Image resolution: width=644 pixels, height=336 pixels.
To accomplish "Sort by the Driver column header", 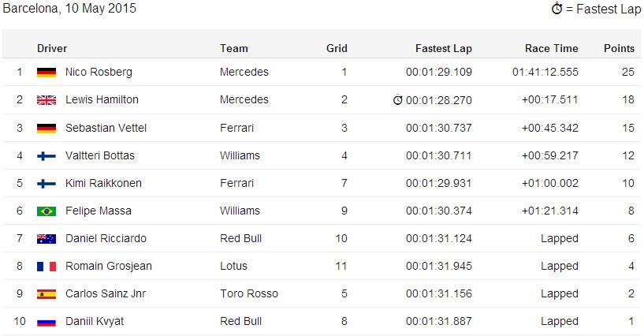I will point(52,48).
